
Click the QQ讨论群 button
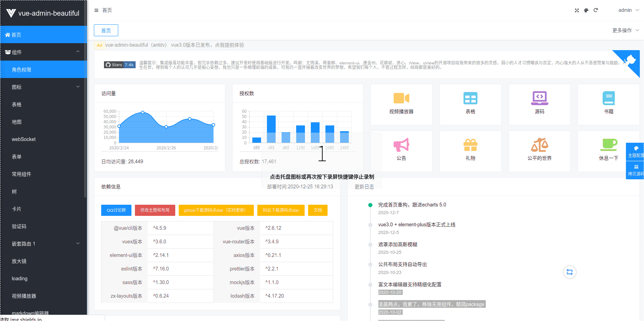(116, 210)
